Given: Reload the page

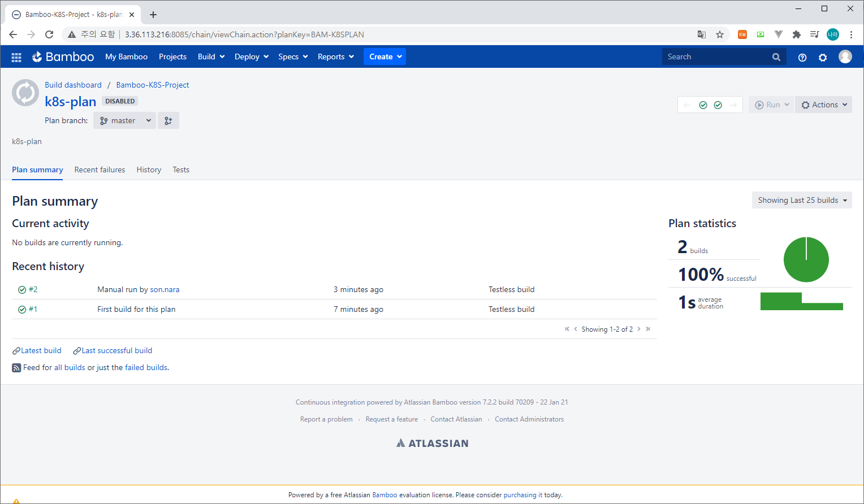Looking at the screenshot, I should click(x=49, y=34).
